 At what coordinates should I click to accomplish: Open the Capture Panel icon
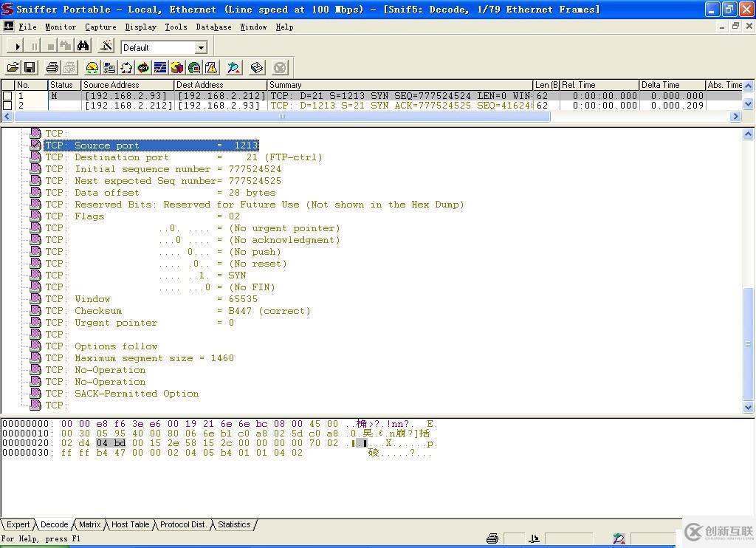coord(234,67)
